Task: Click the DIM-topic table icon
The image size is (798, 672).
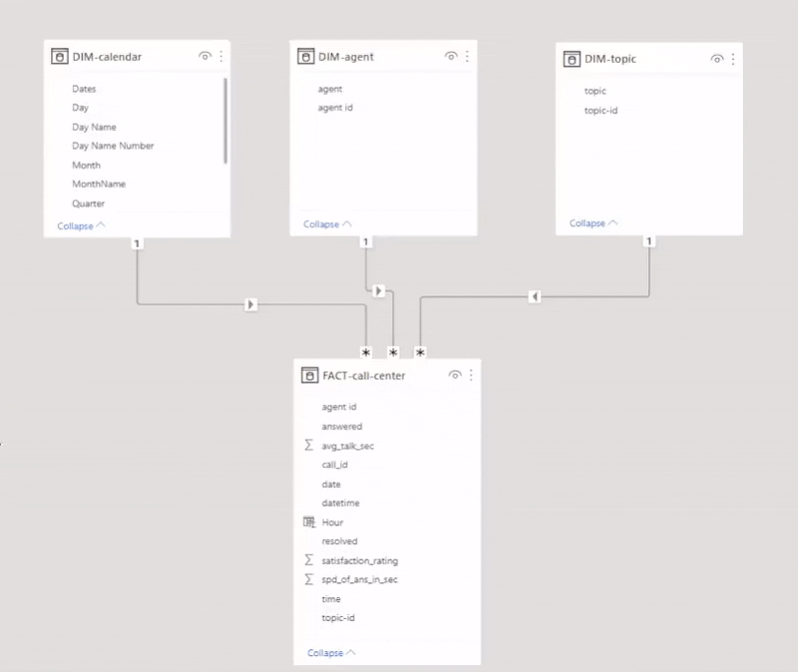Action: [572, 59]
